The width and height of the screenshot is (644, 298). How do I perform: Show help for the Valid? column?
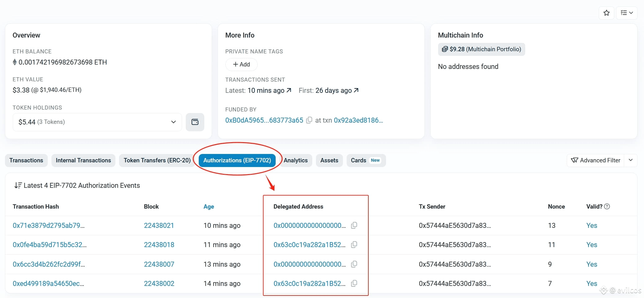607,206
